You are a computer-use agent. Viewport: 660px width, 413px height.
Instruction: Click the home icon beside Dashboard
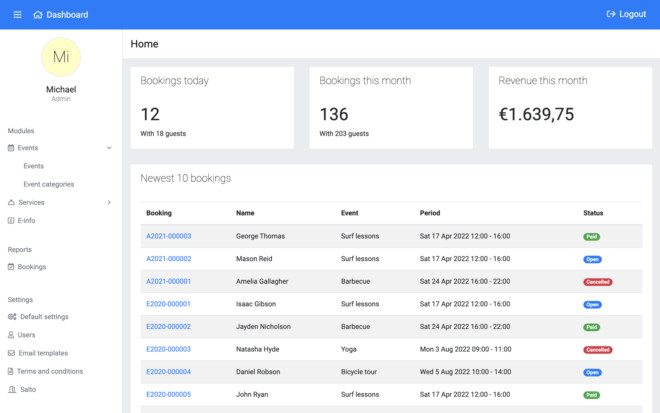pyautogui.click(x=38, y=15)
